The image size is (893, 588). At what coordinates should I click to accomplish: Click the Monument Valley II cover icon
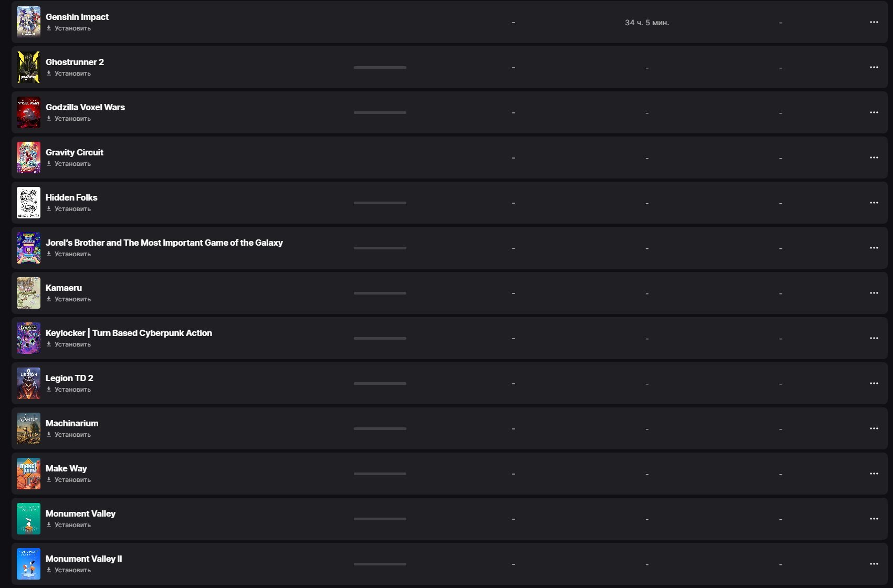28,564
